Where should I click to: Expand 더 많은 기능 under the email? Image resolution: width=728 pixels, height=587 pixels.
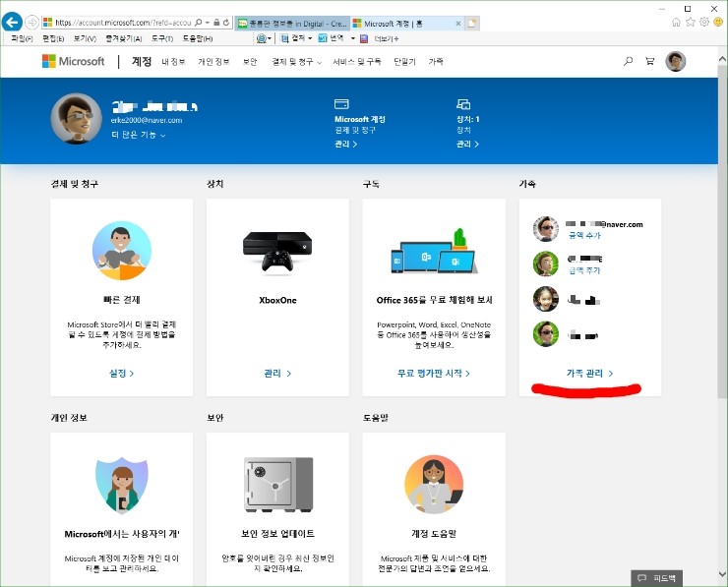139,135
